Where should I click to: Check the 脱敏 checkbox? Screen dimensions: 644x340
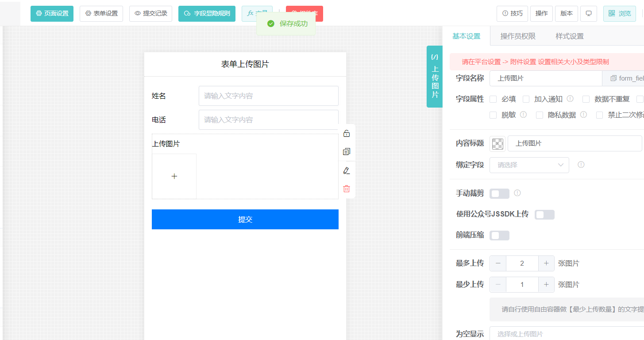[x=493, y=115]
